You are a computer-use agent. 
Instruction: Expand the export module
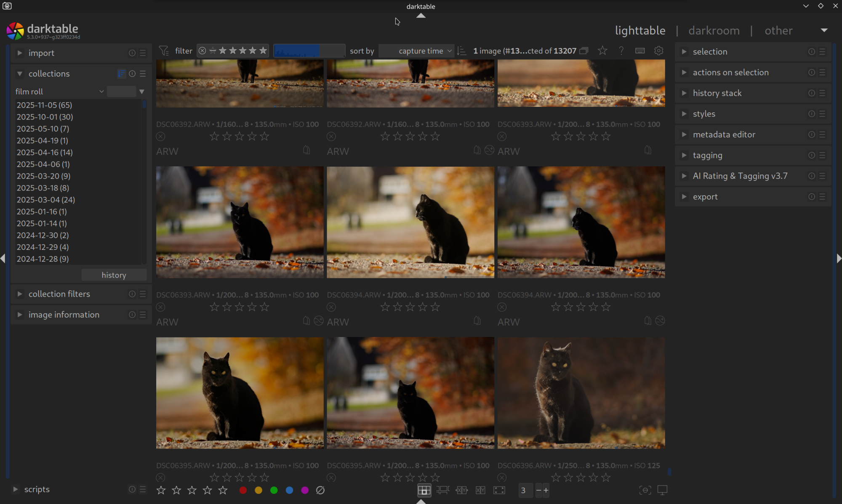[705, 197]
